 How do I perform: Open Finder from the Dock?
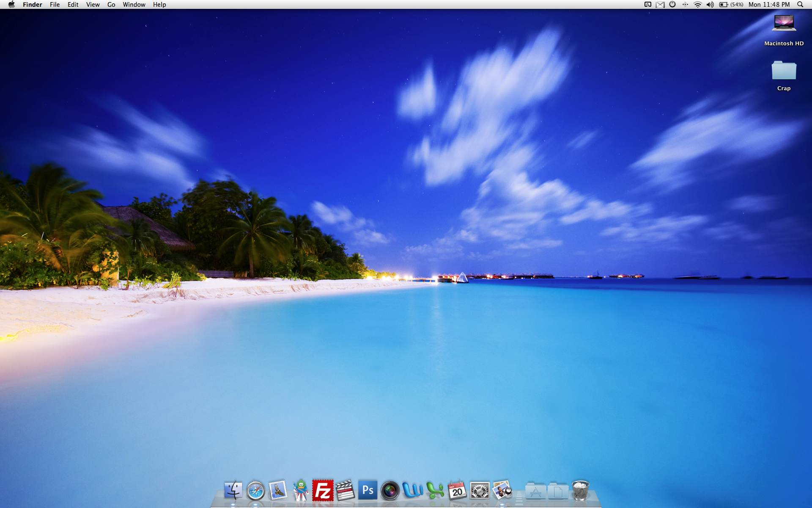pyautogui.click(x=233, y=491)
